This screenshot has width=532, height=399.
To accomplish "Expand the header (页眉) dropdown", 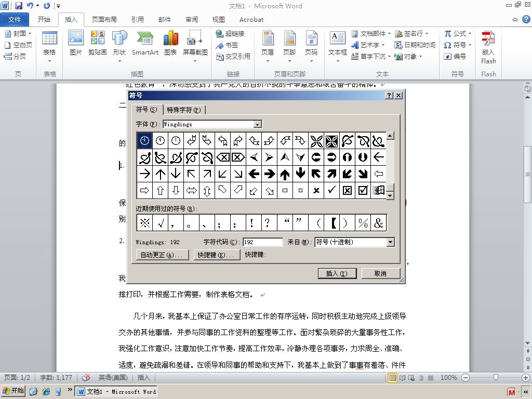I will coord(268,61).
